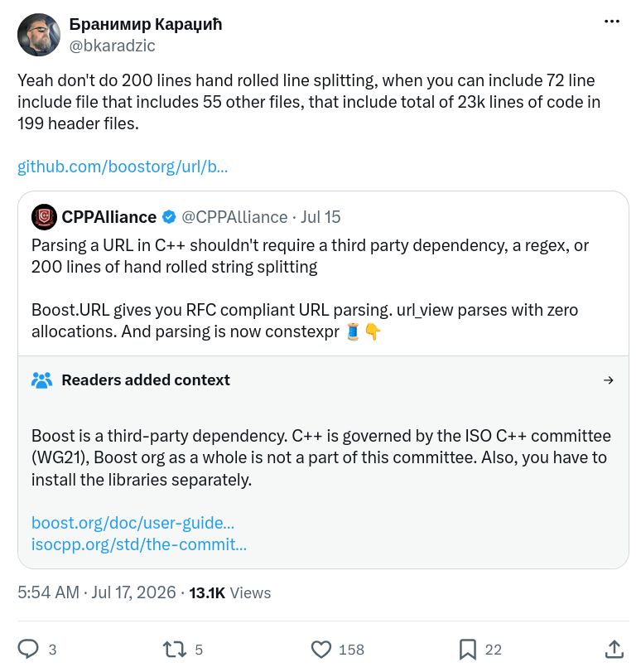Open the share upload icon
Viewport: 641px width, 672px height.
coord(614,649)
